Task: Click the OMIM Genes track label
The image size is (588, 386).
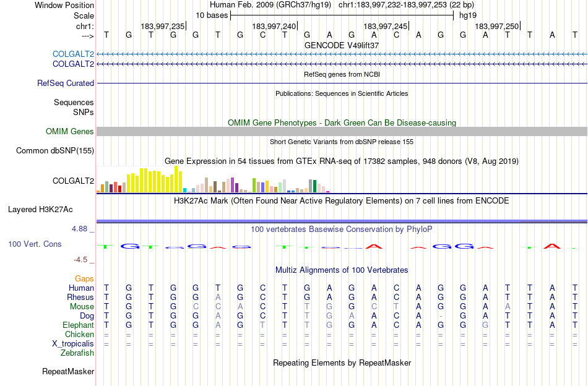Action: 70,132
